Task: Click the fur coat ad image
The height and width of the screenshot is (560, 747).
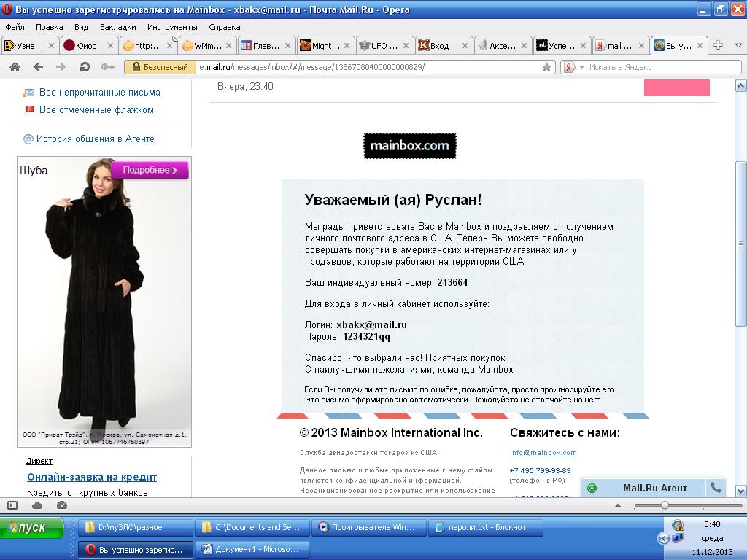Action: point(104,302)
